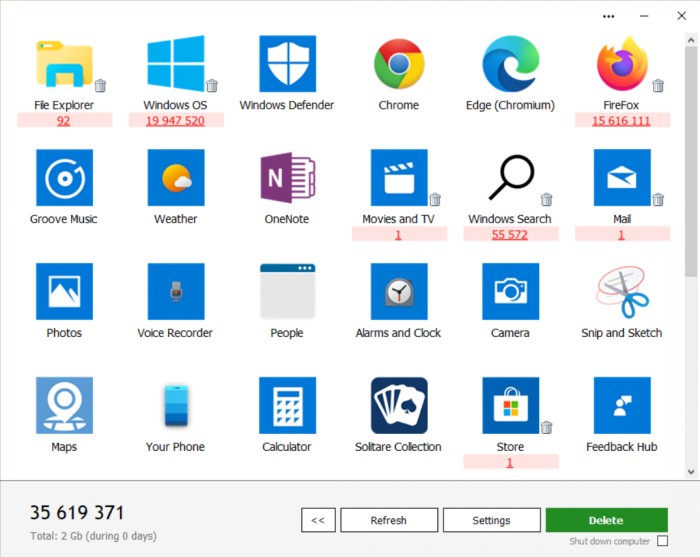Select the Chrome browser icon
700x557 pixels.
point(399,63)
